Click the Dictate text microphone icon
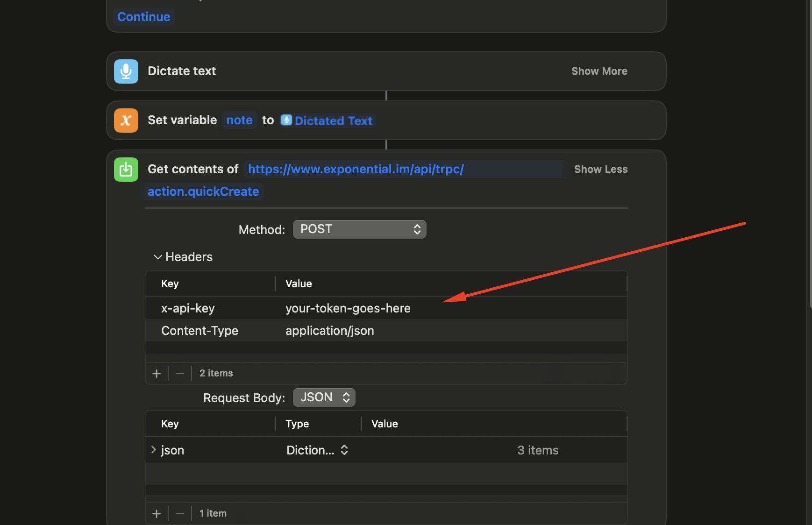Viewport: 812px width, 525px height. tap(126, 71)
